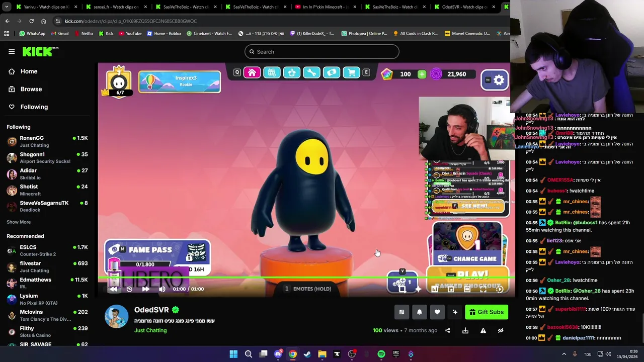The width and height of the screenshot is (644, 362).
Task: Click the replay-back circular arrow control
Action: pos(129,289)
